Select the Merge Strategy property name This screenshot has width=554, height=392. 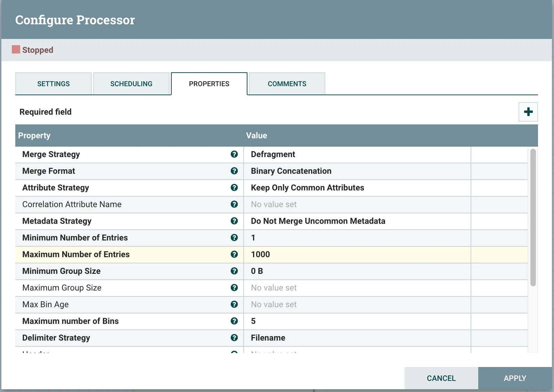coord(51,154)
